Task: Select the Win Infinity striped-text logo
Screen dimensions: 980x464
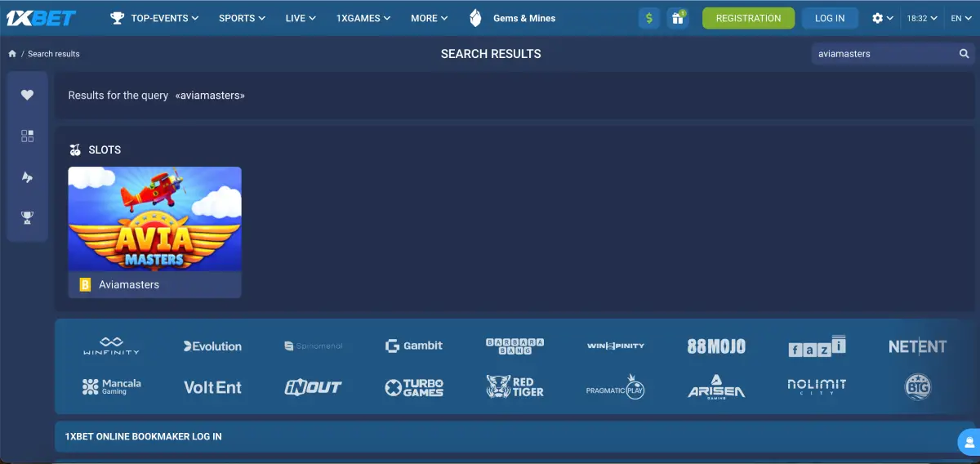Action: point(616,346)
